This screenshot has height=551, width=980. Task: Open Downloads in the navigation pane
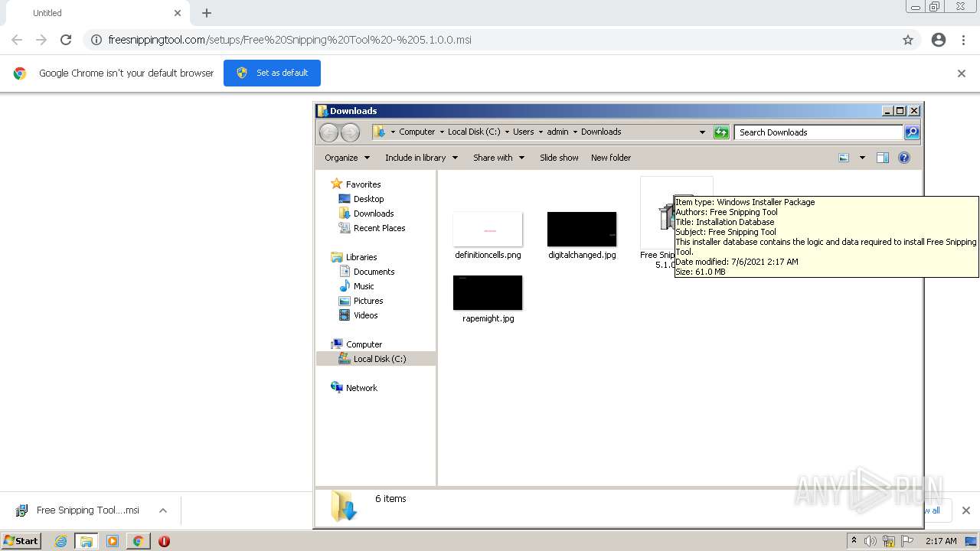click(x=374, y=214)
